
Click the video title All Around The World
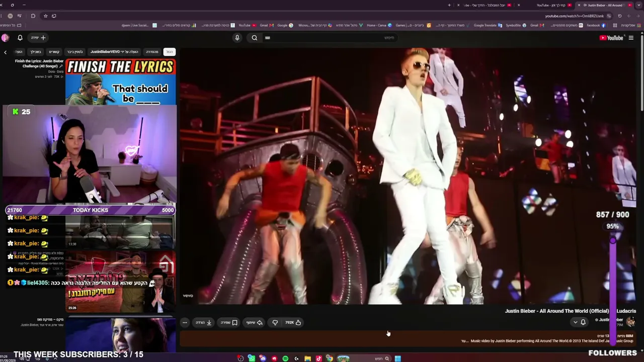(x=571, y=311)
